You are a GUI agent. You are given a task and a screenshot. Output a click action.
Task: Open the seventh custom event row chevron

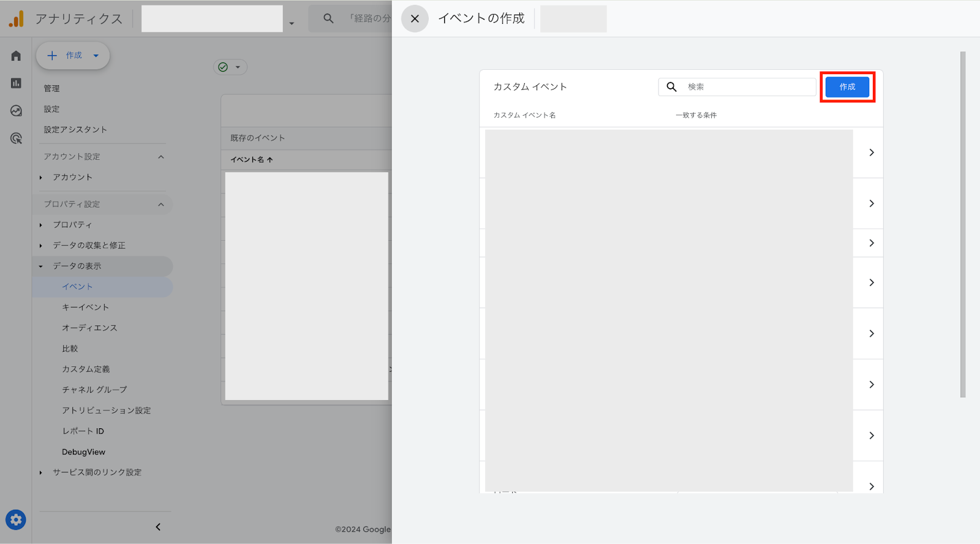coord(872,436)
